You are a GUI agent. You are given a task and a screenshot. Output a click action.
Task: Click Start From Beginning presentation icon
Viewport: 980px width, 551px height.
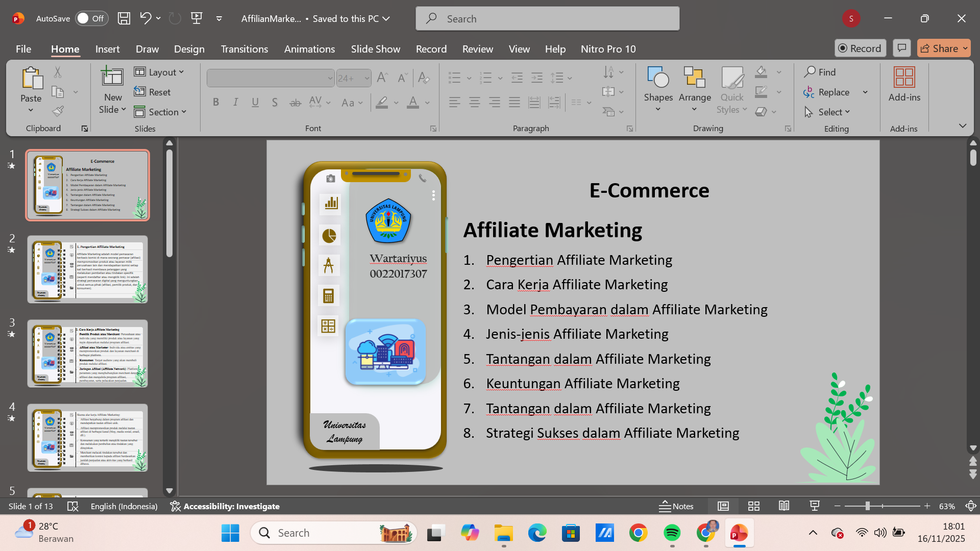(x=197, y=18)
